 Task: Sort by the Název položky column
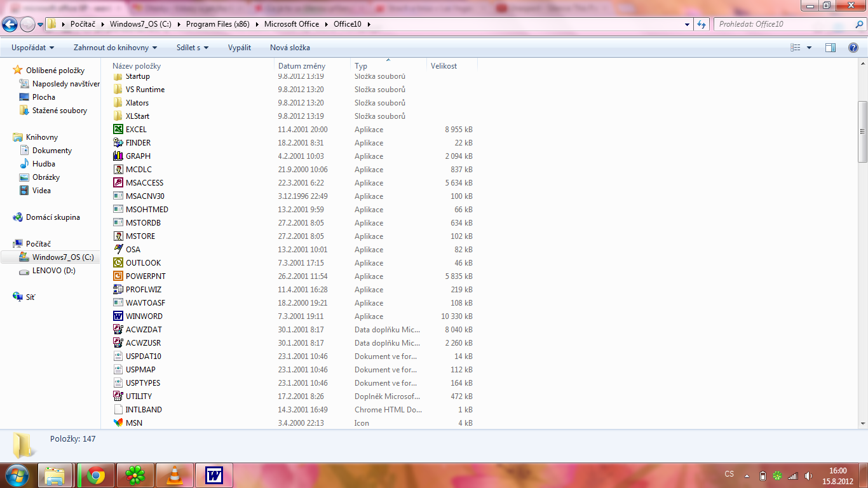coord(192,66)
